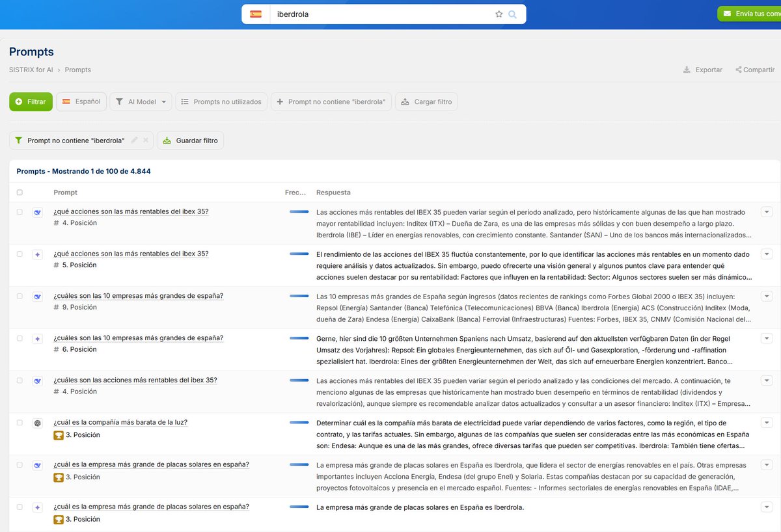Image resolution: width=781 pixels, height=532 pixels.
Task: Click DeepSeek icon on 'qué acciones' 4. Posición row
Action: tap(38, 212)
